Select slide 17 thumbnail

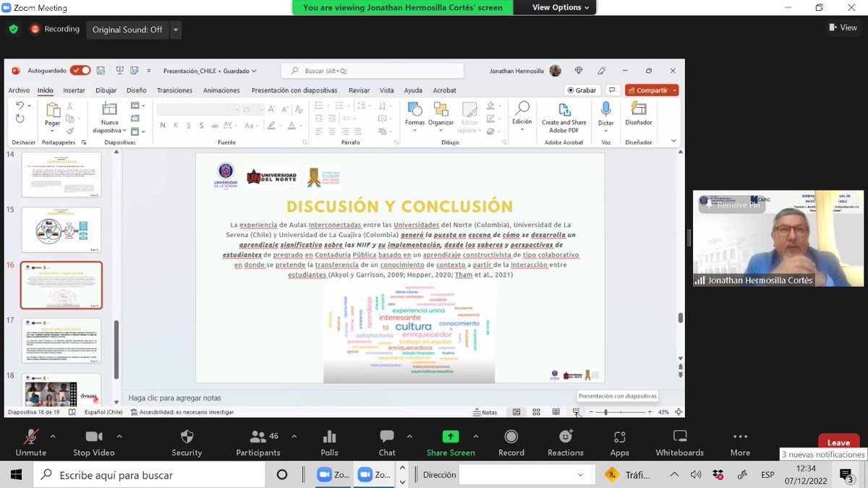pos(61,340)
